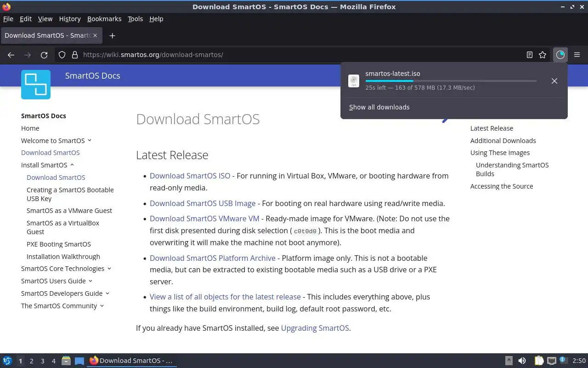Open the File menu
This screenshot has height=368, width=588.
click(x=8, y=19)
